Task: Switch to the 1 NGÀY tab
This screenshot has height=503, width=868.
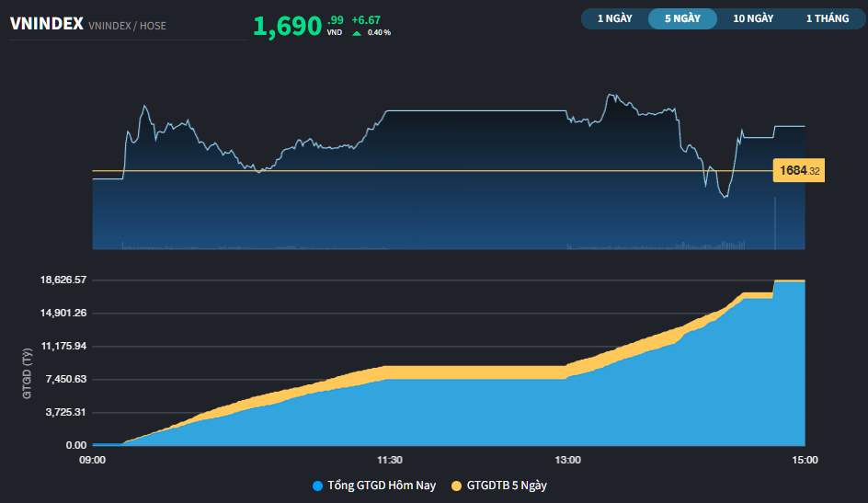Action: (x=614, y=18)
